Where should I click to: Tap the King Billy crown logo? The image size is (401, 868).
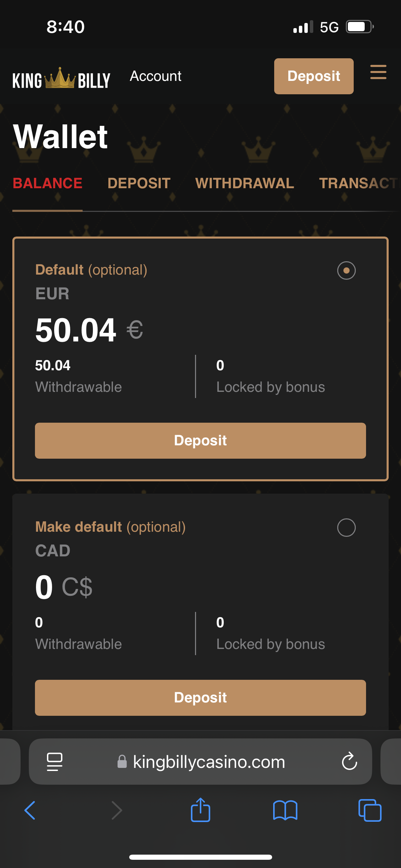(61, 79)
